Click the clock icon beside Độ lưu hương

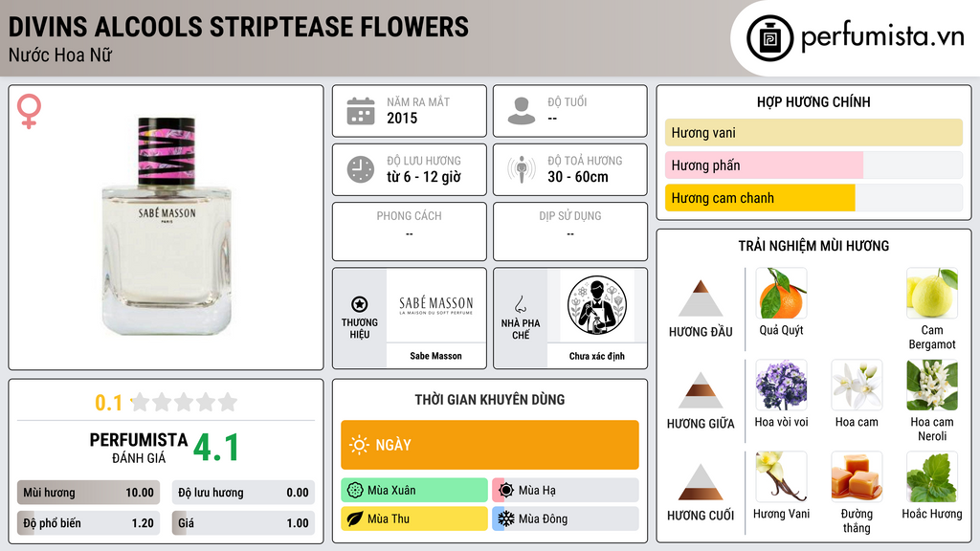pyautogui.click(x=361, y=169)
